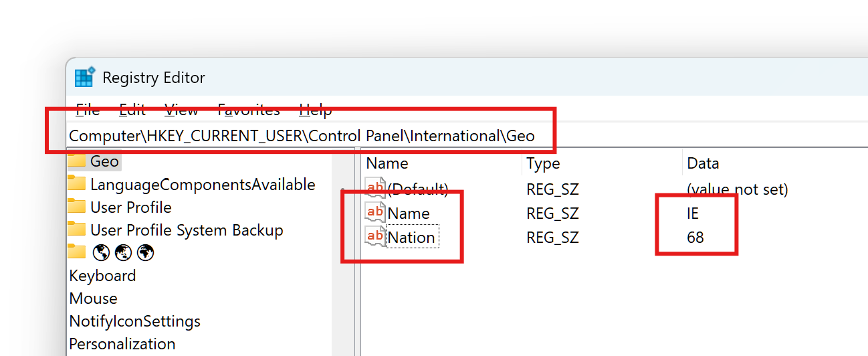Select the User Profile key in the tree

coord(130,207)
